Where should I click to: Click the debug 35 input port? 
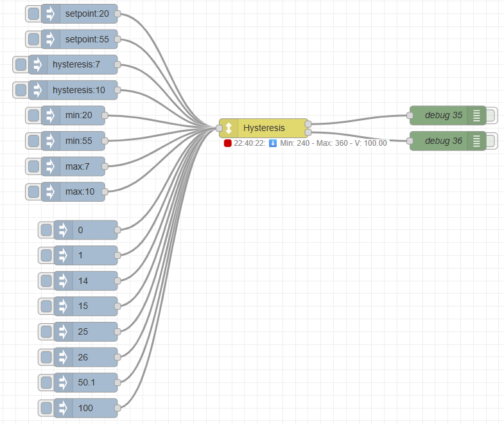(410, 115)
